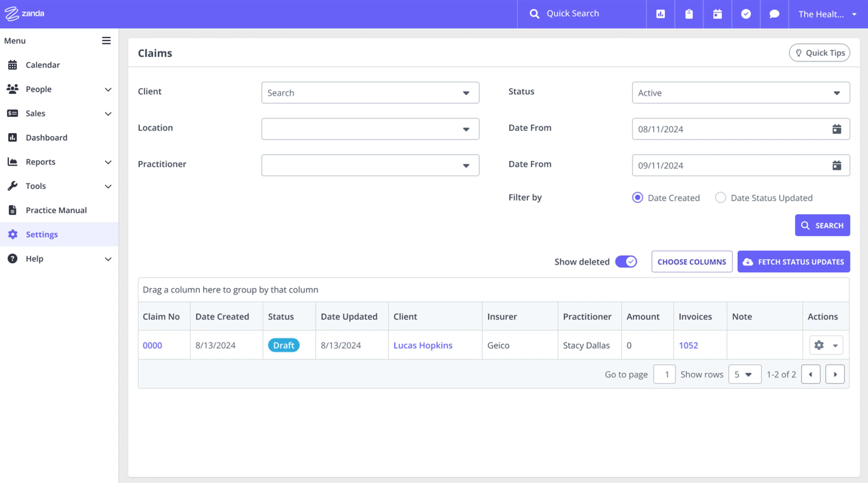868x483 pixels.
Task: Open the Status dropdown showing Active
Action: (741, 93)
